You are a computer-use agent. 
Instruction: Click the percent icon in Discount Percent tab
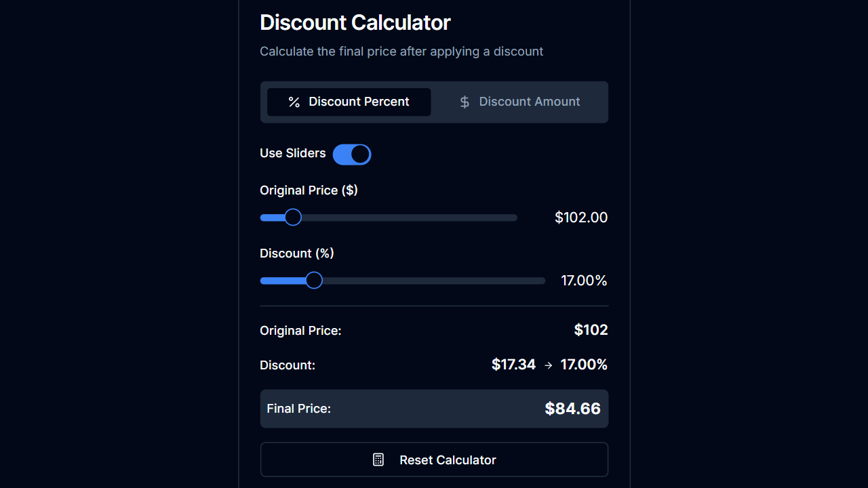click(294, 102)
